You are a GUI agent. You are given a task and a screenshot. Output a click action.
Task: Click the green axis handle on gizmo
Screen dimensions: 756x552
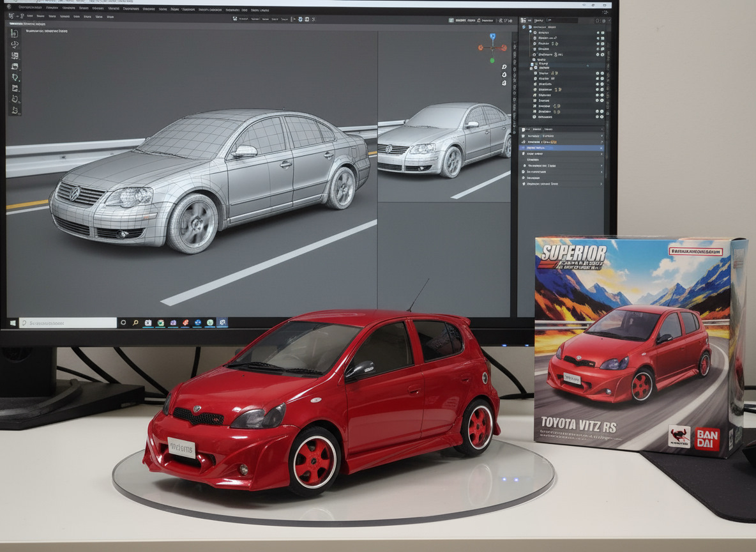pyautogui.click(x=492, y=60)
